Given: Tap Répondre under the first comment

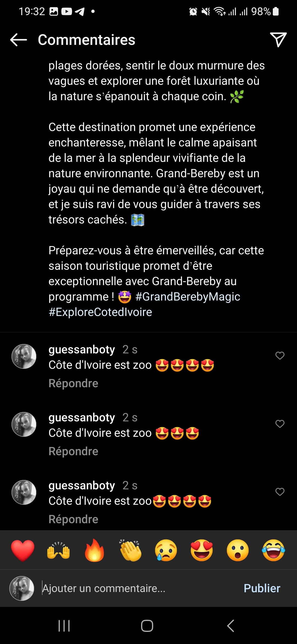Looking at the screenshot, I should 73,383.
